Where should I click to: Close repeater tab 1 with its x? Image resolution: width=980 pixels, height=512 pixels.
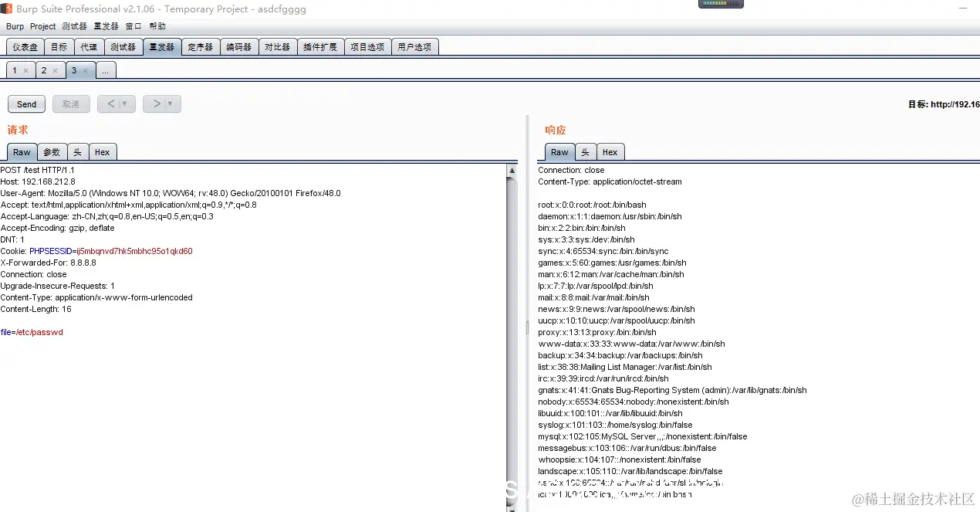tap(25, 70)
